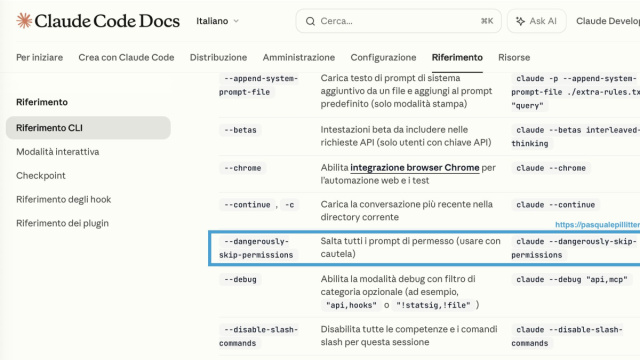Click the magnifier icon in search box

click(310, 21)
